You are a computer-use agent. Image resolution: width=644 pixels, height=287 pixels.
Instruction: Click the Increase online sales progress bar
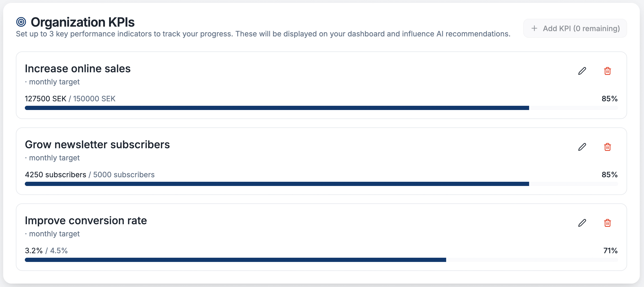321,108
